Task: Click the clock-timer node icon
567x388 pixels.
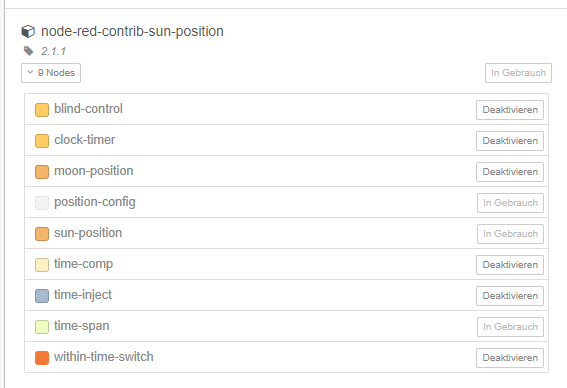Action: [x=42, y=141]
